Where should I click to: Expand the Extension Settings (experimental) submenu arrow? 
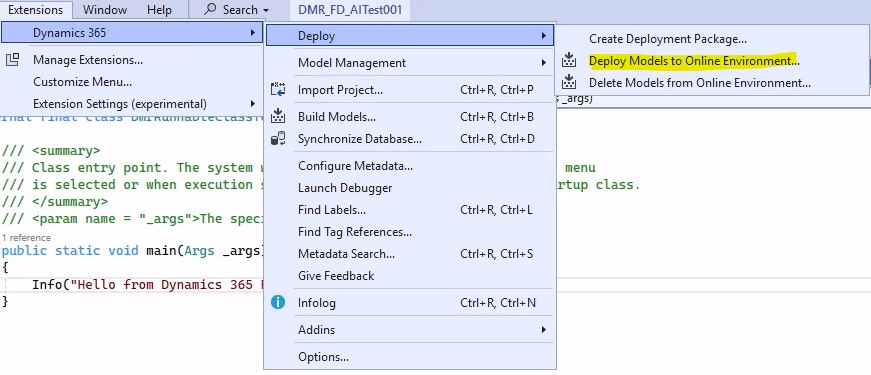(x=253, y=104)
